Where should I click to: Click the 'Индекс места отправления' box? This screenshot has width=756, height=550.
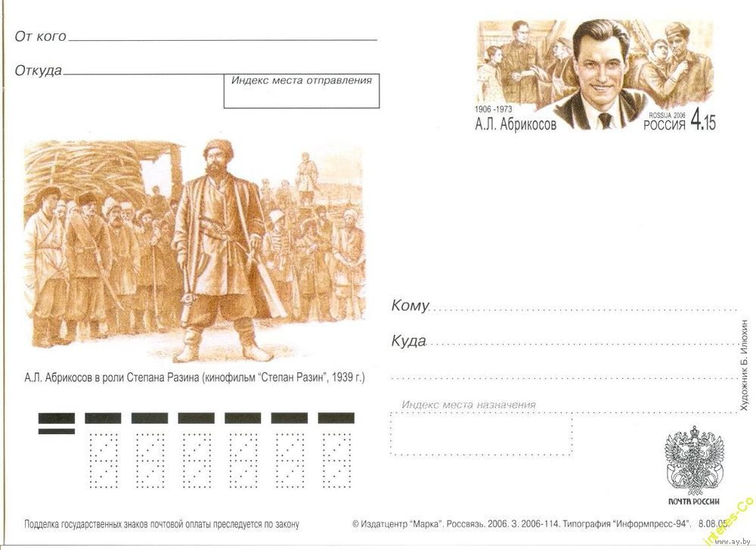(302, 91)
